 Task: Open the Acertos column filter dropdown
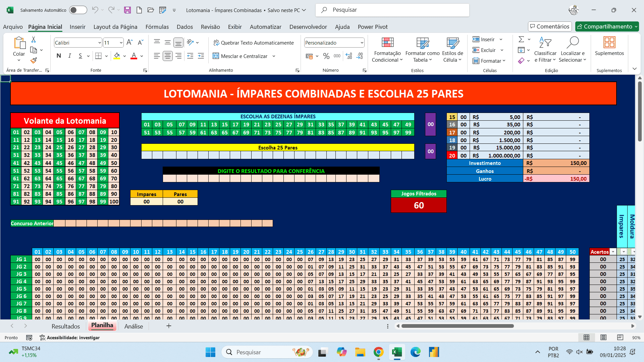point(613,252)
